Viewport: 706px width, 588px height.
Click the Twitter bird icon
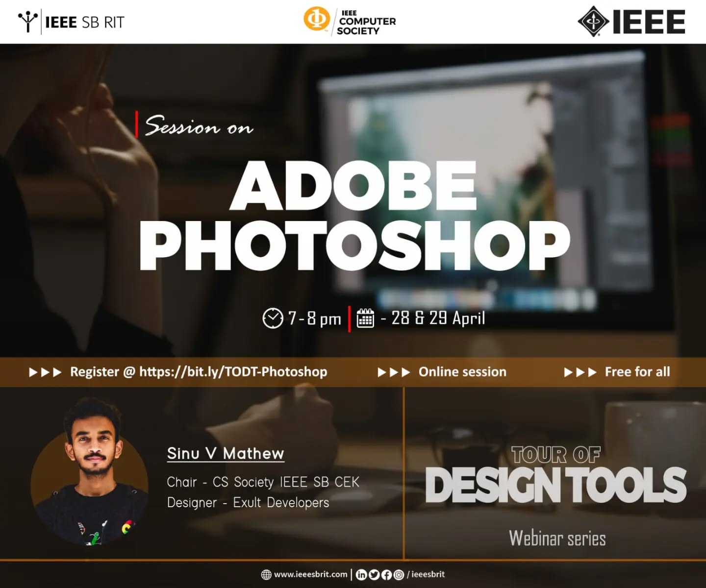coord(374,574)
